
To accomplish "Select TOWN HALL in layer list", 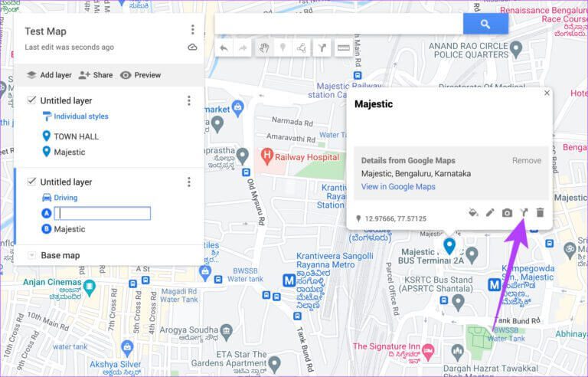I will [77, 136].
